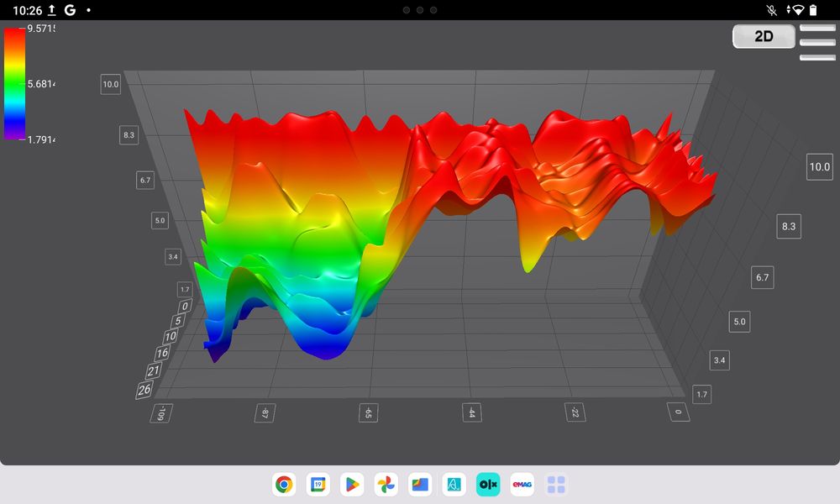Viewport: 840px width, 504px height.
Task: Launch Chrome from the dock
Action: (284, 485)
